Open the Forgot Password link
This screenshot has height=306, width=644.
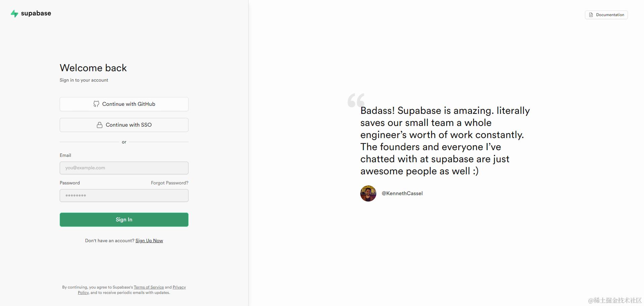170,183
